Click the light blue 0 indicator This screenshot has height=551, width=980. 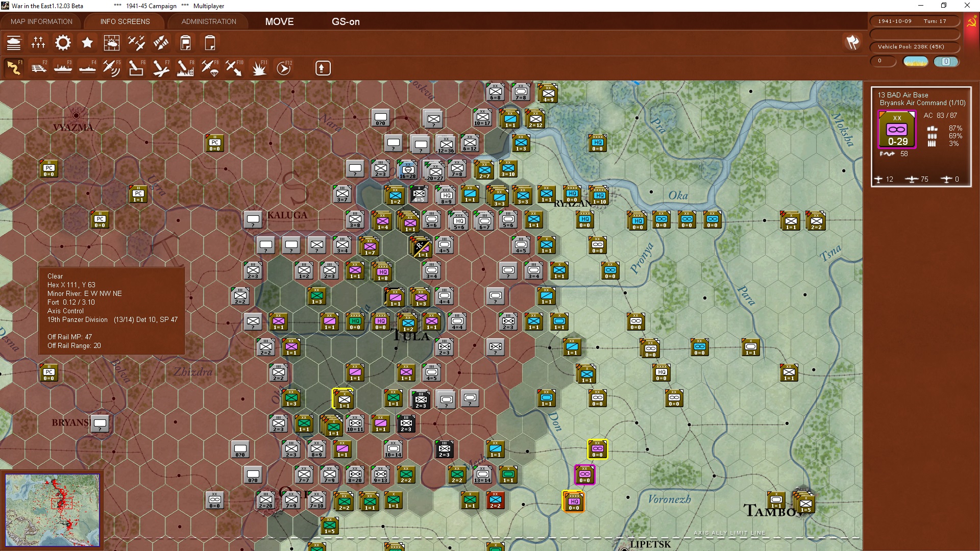pos(946,61)
